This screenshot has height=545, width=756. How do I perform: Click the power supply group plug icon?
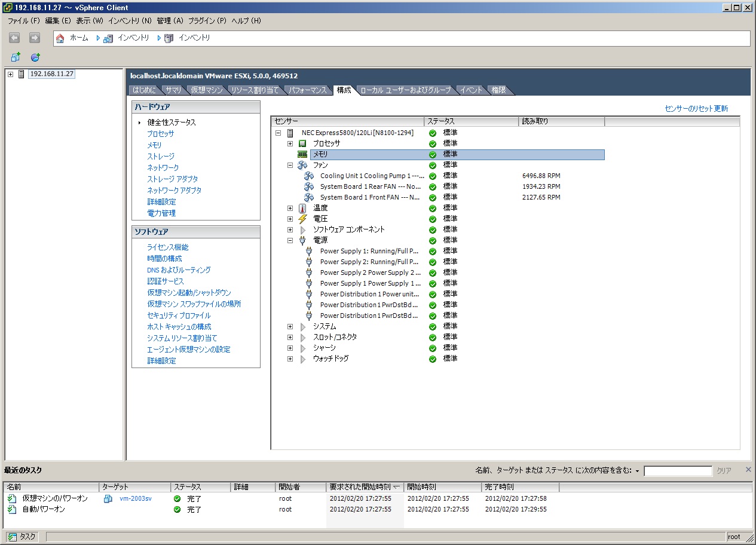tap(302, 240)
